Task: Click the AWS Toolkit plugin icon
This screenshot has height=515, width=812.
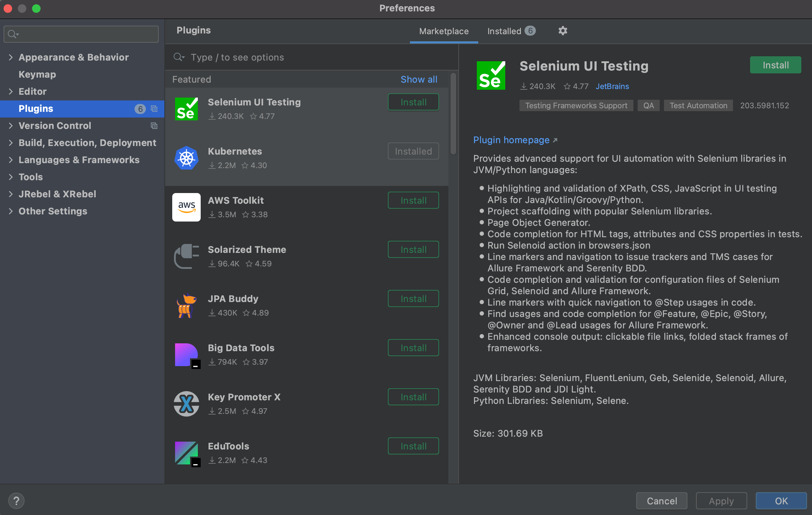Action: (x=186, y=207)
